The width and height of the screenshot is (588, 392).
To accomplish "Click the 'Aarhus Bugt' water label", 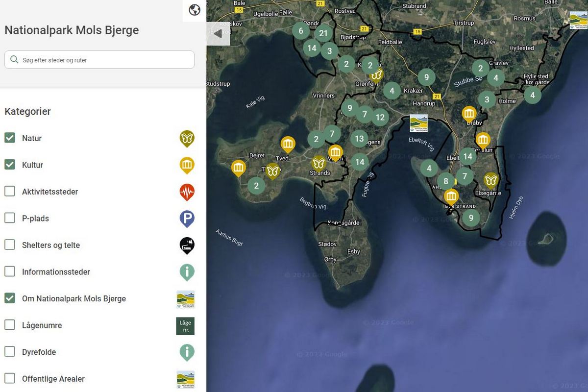I will pos(229,238).
